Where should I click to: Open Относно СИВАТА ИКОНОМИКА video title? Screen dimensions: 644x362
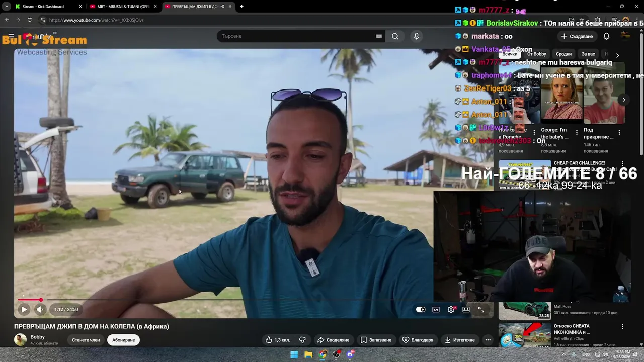pos(572,329)
